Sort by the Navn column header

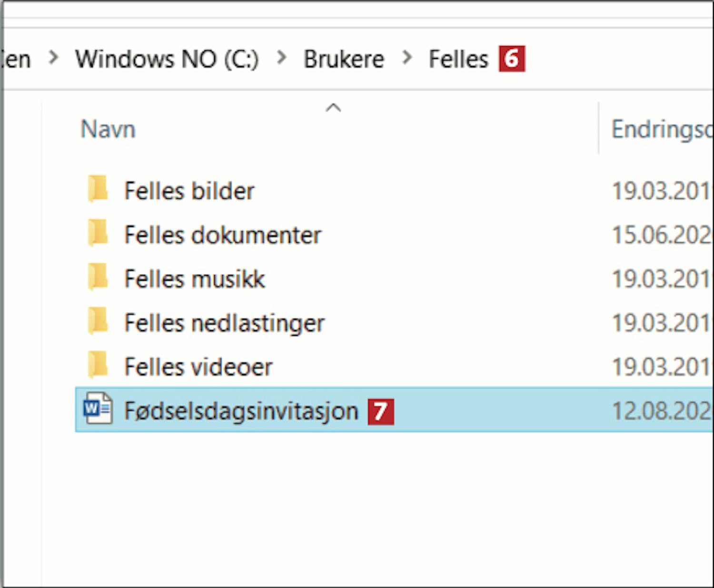pyautogui.click(x=108, y=129)
